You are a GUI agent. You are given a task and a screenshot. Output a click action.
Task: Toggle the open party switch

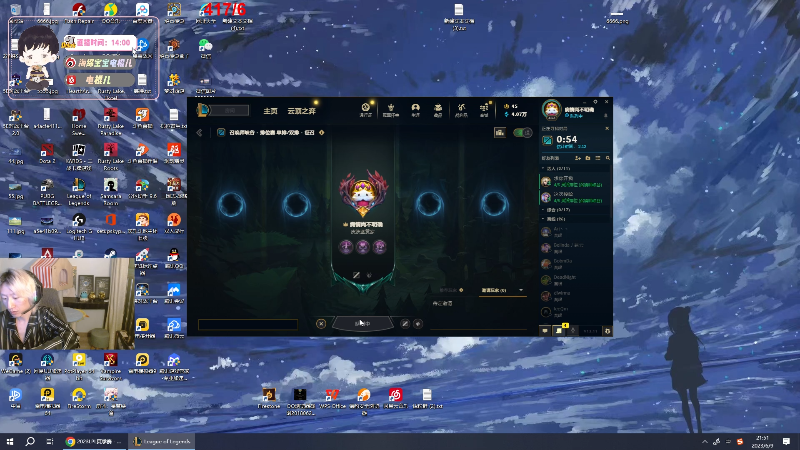pos(522,133)
